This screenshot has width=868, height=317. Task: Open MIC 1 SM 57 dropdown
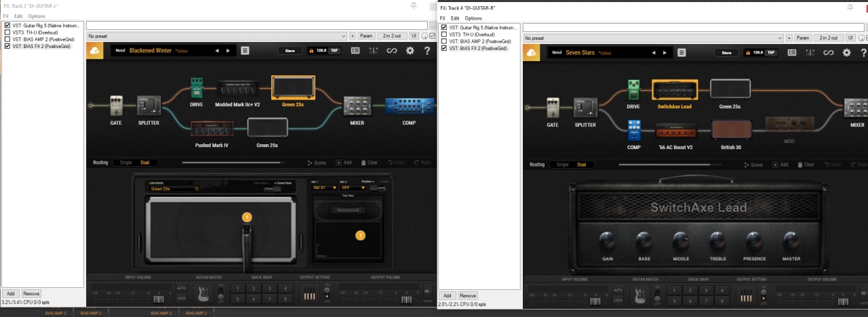coord(323,188)
